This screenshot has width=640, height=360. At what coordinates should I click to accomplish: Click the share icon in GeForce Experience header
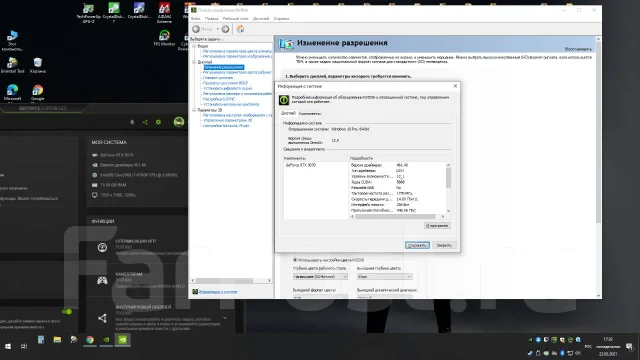145,122
